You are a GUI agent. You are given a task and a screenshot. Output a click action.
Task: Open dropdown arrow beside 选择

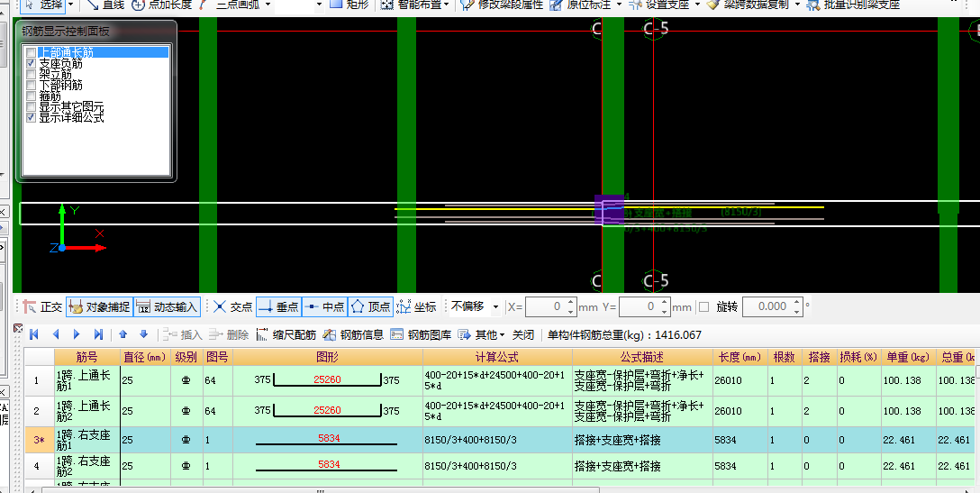pyautogui.click(x=70, y=5)
